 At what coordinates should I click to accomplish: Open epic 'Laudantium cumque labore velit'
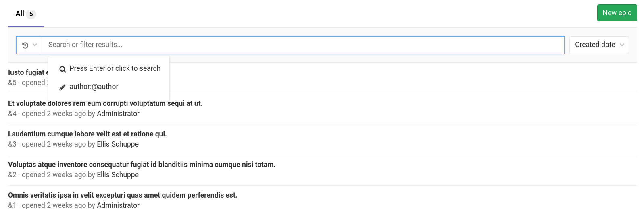pos(87,134)
